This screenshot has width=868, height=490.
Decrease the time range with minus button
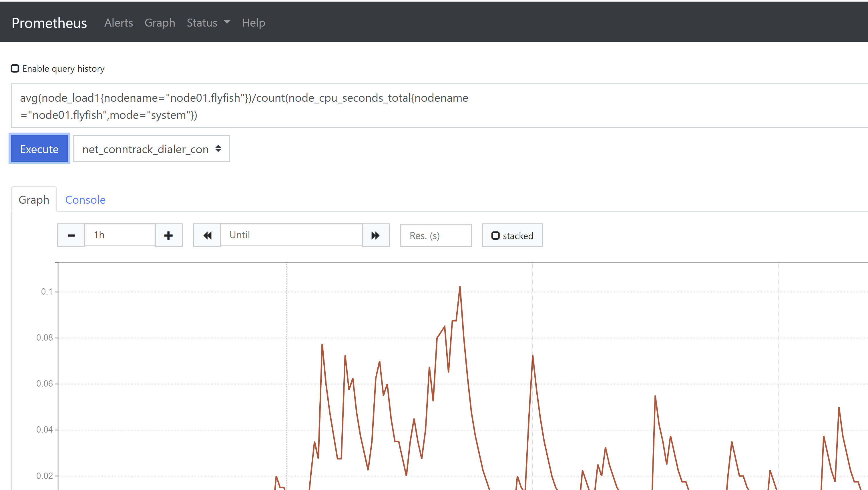point(71,235)
